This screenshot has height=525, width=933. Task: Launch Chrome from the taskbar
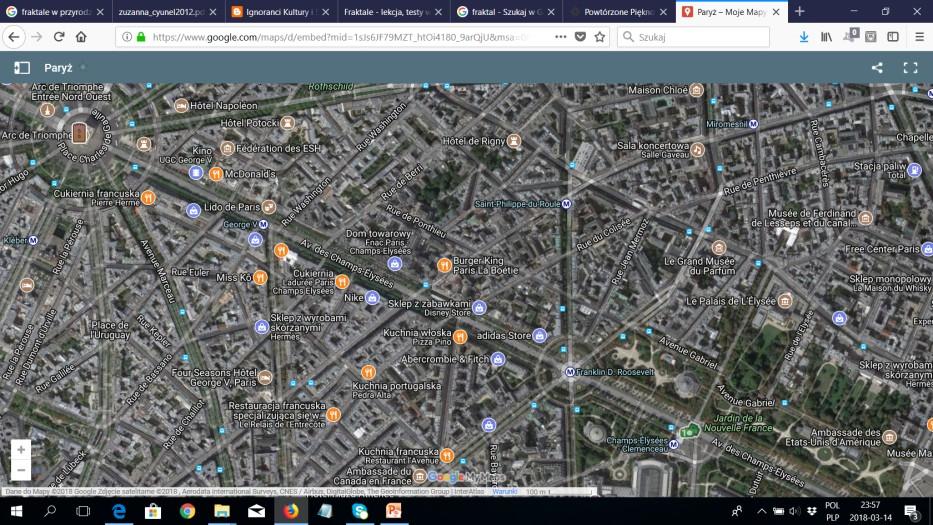point(187,511)
